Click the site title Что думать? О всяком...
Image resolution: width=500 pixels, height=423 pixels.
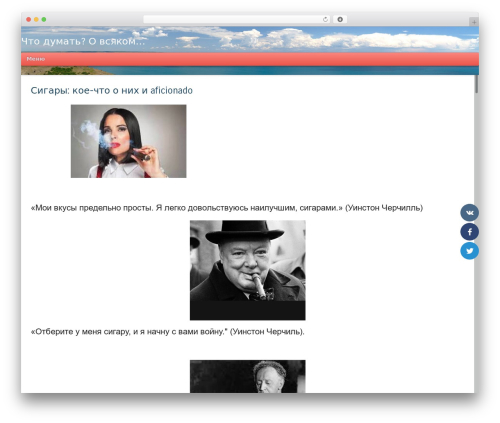point(83,41)
